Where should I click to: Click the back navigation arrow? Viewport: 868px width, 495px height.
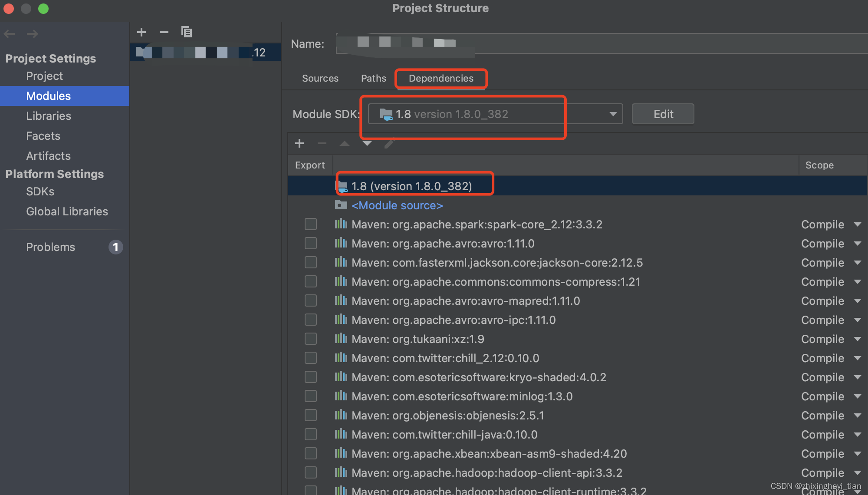point(10,34)
